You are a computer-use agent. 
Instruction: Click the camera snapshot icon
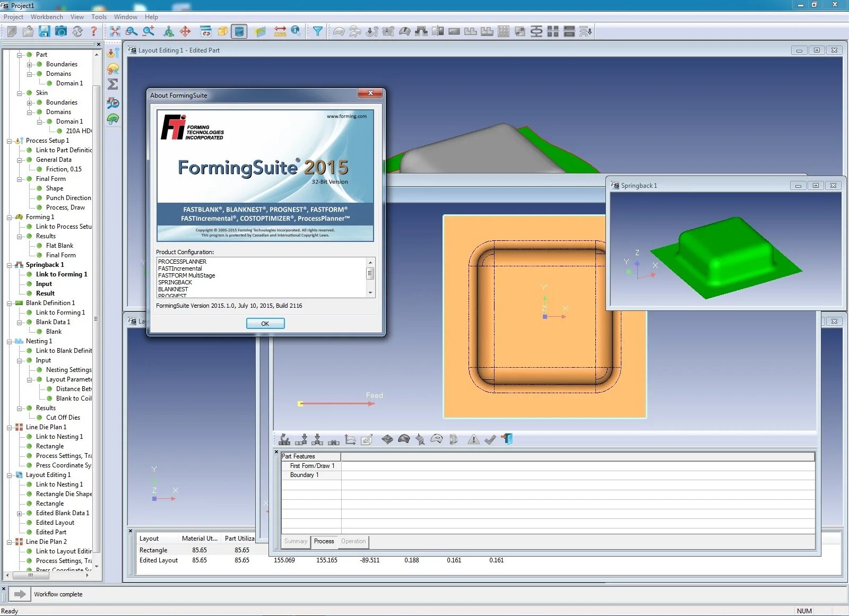(x=61, y=31)
